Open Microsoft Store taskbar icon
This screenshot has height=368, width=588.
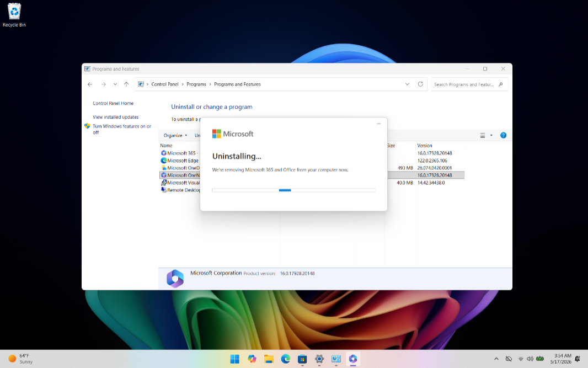click(302, 359)
